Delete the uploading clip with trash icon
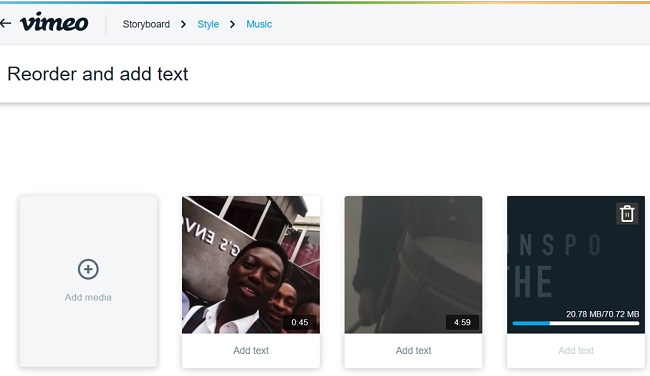Screen dimensions: 650x376 (627, 214)
